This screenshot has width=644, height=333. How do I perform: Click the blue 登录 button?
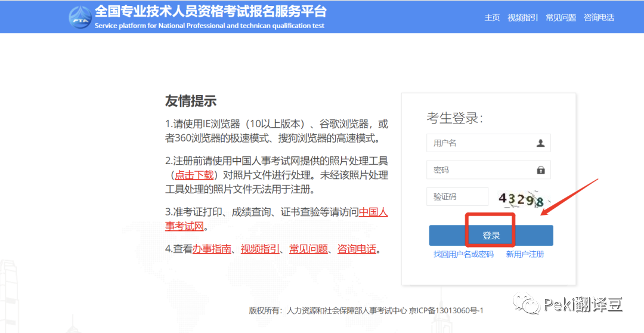click(491, 236)
